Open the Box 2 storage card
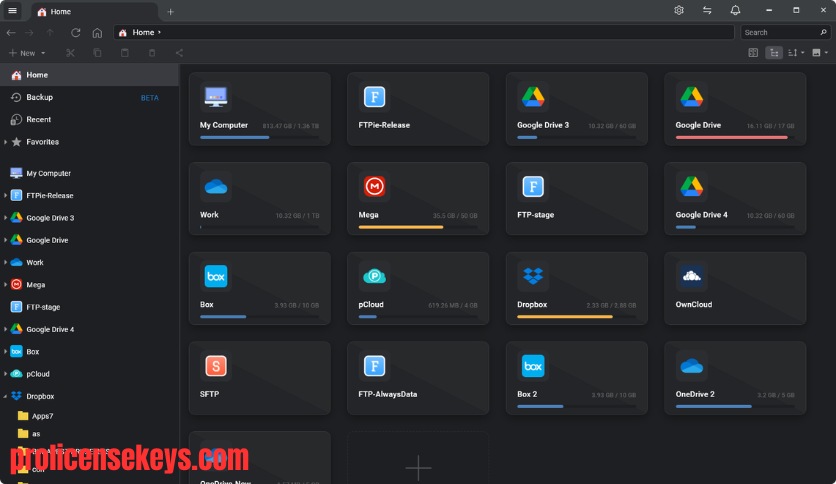 (x=576, y=378)
